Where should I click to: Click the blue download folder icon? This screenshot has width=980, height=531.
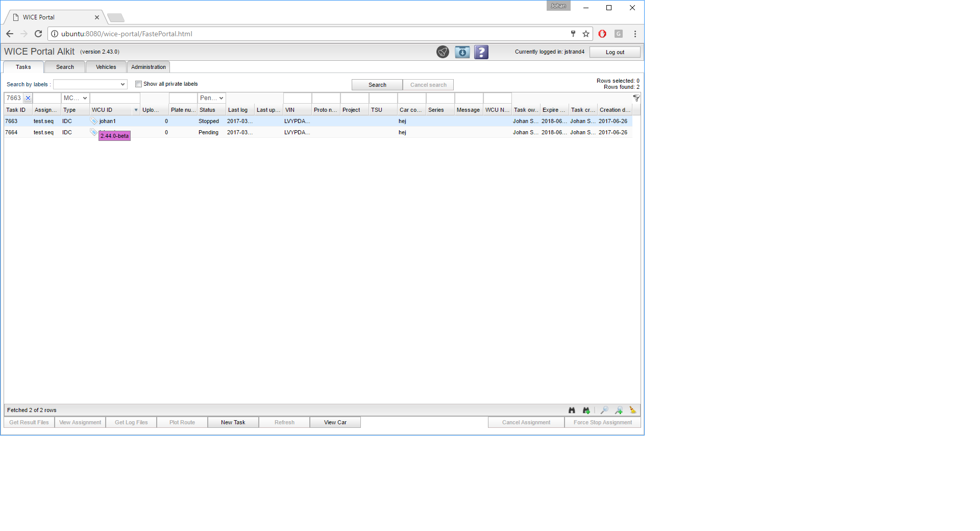click(x=462, y=52)
